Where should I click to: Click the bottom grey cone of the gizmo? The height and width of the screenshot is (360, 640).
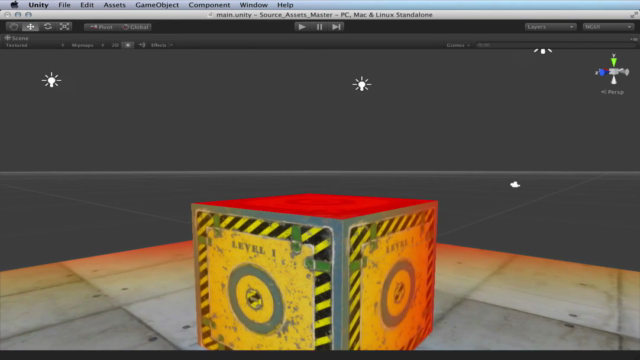coord(613,80)
